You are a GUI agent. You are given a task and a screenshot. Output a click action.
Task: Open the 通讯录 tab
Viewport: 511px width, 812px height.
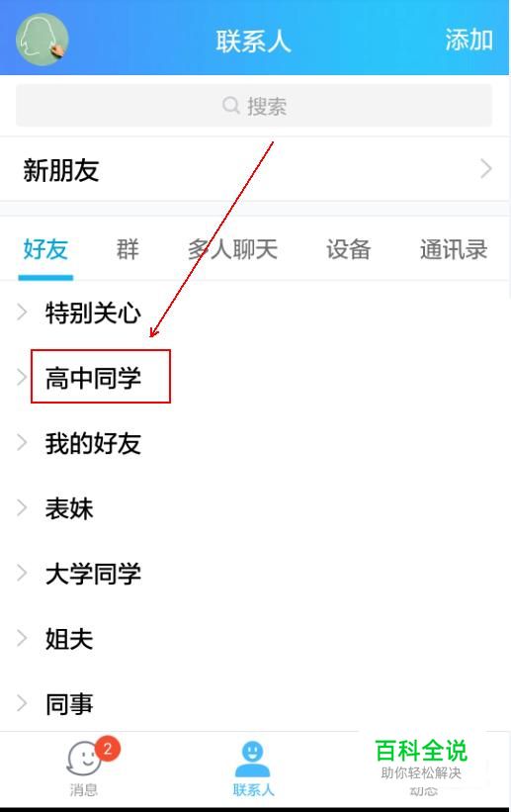454,249
